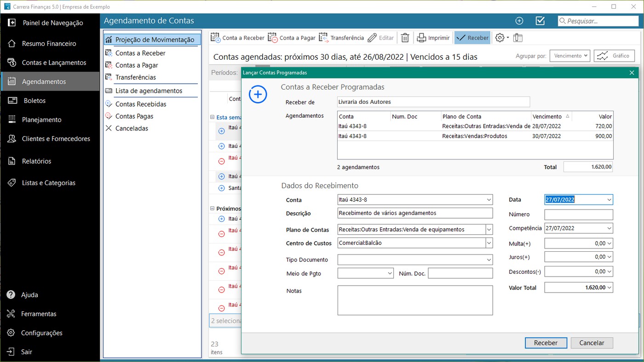Toggle the Receber action in the toolbar
This screenshot has width=644, height=362.
tap(472, 37)
